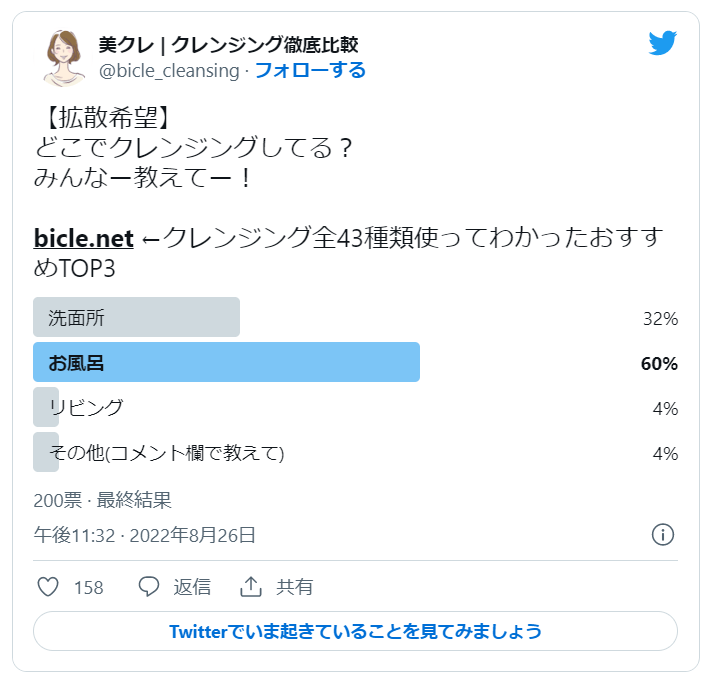Viewport: 717px width, 683px height.
Task: Select the 洗面所 poll result bar
Action: [x=136, y=318]
